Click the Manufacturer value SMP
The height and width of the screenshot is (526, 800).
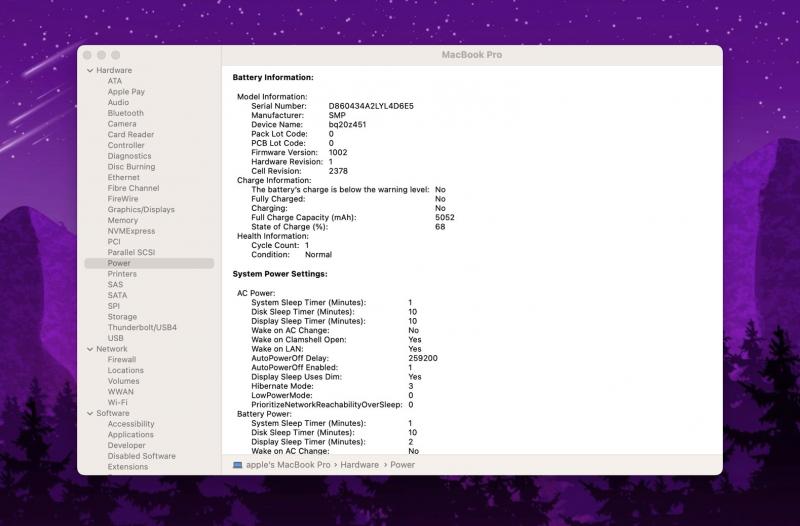(337, 115)
